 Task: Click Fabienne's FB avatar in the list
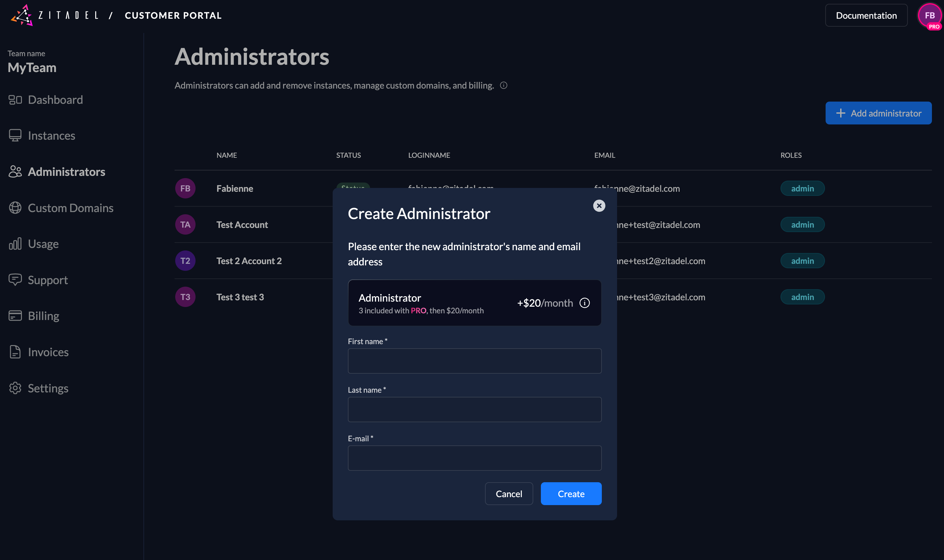coord(185,188)
